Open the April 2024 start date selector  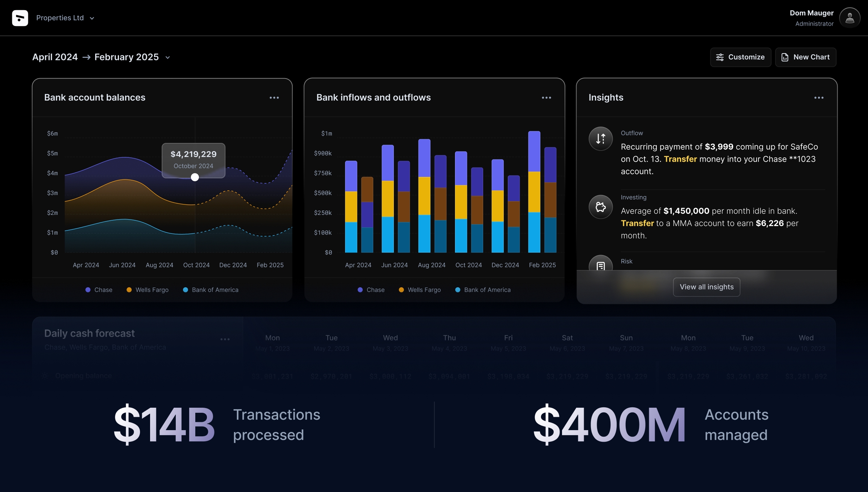[55, 57]
